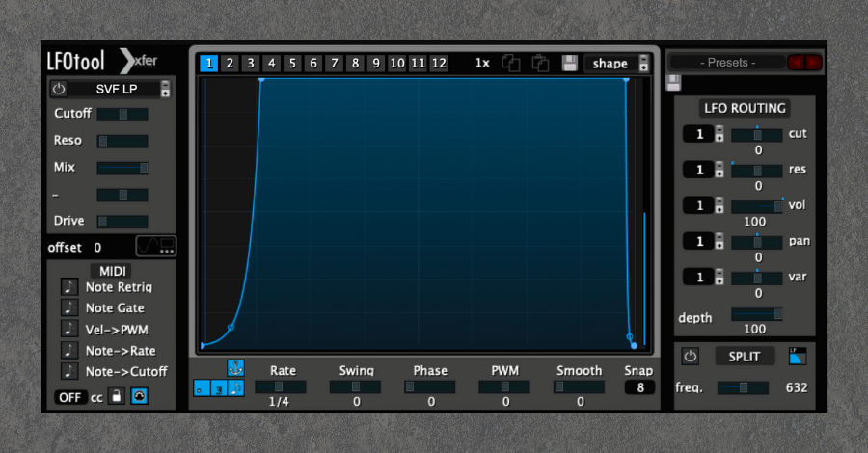Click the previous preset red arrow
Viewport: 868px width, 453px height.
pos(796,63)
